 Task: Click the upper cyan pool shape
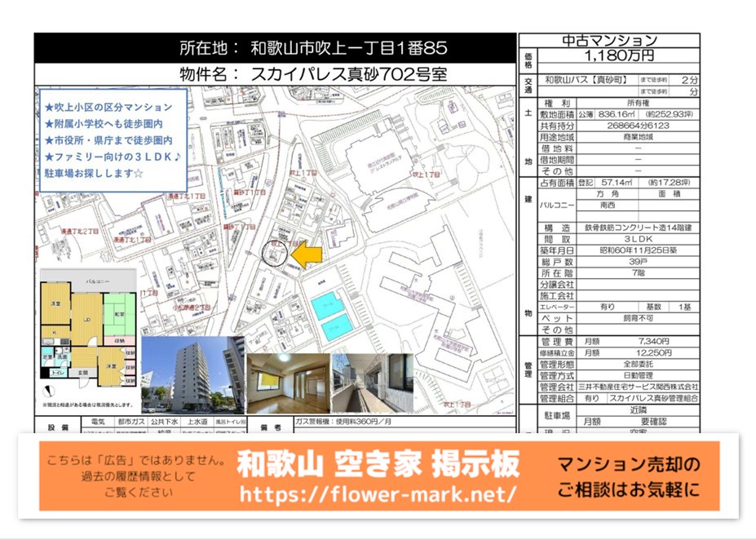click(327, 305)
